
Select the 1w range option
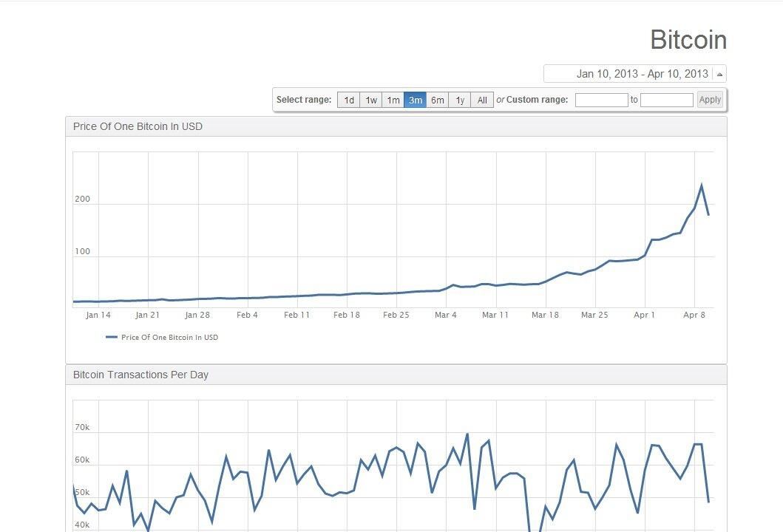370,100
